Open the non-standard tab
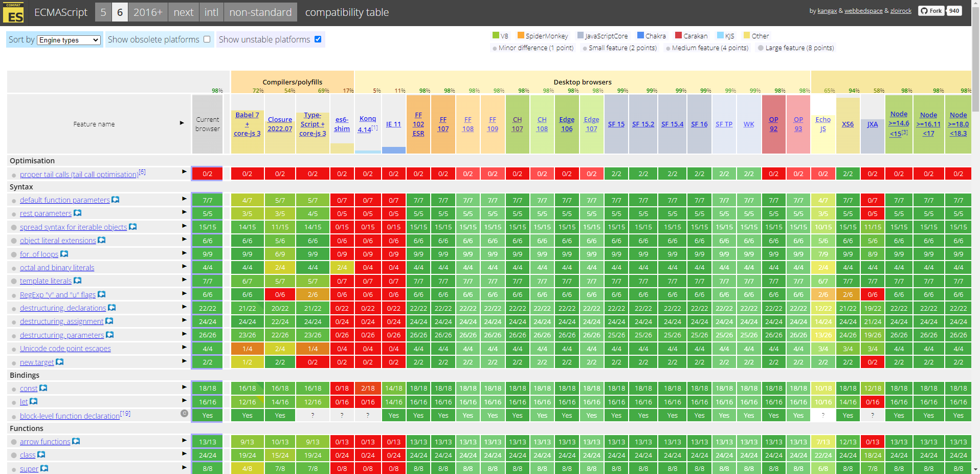The image size is (980, 474). tap(260, 12)
